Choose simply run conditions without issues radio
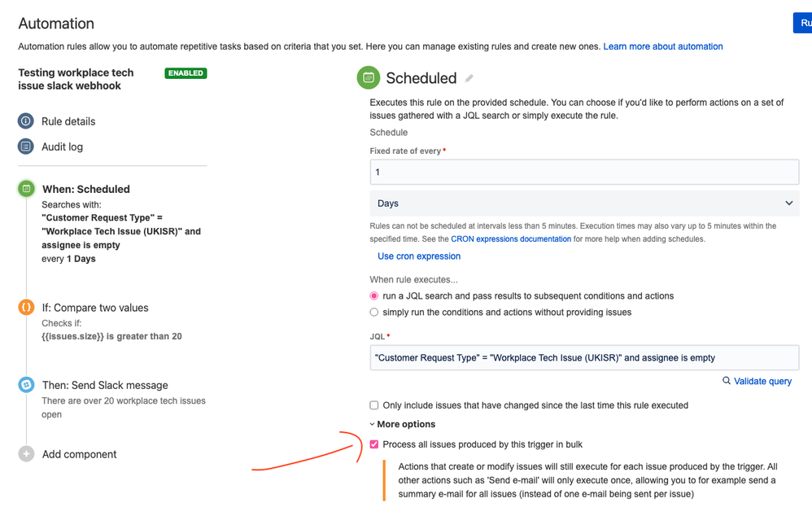The image size is (812, 516). pyautogui.click(x=374, y=312)
